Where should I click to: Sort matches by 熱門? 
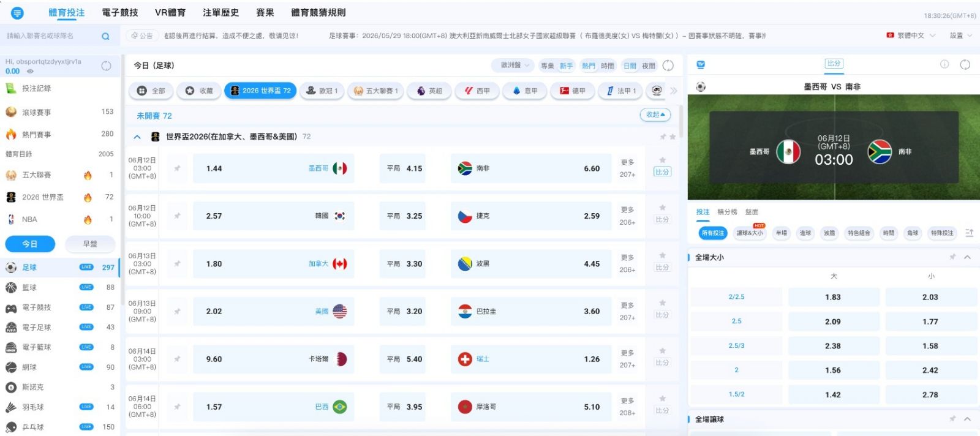pos(589,66)
